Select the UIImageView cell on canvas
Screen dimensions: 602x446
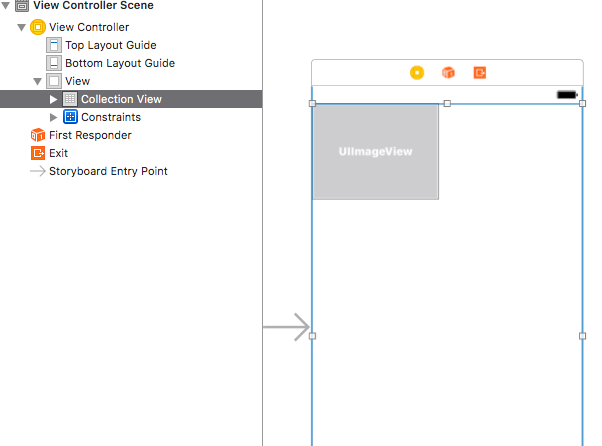375,152
